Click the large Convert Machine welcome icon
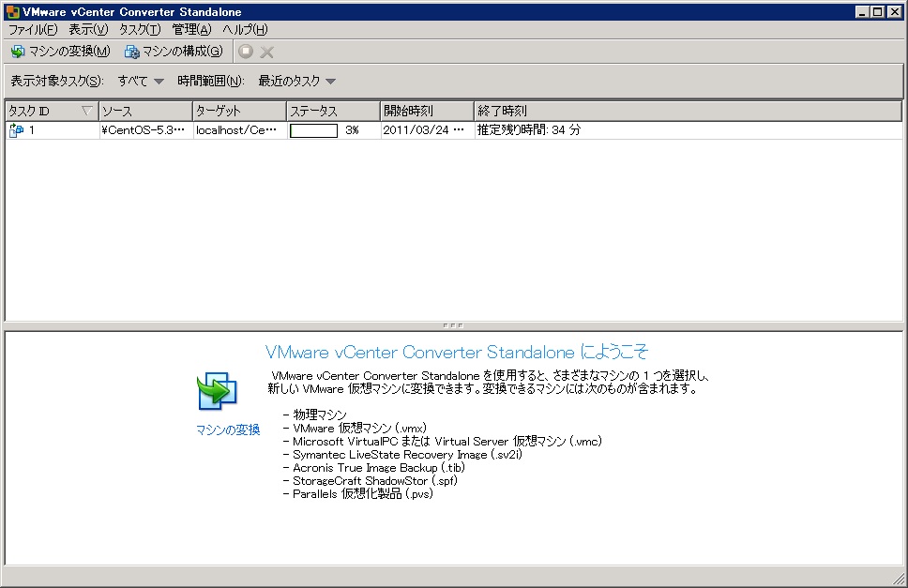 pos(218,391)
